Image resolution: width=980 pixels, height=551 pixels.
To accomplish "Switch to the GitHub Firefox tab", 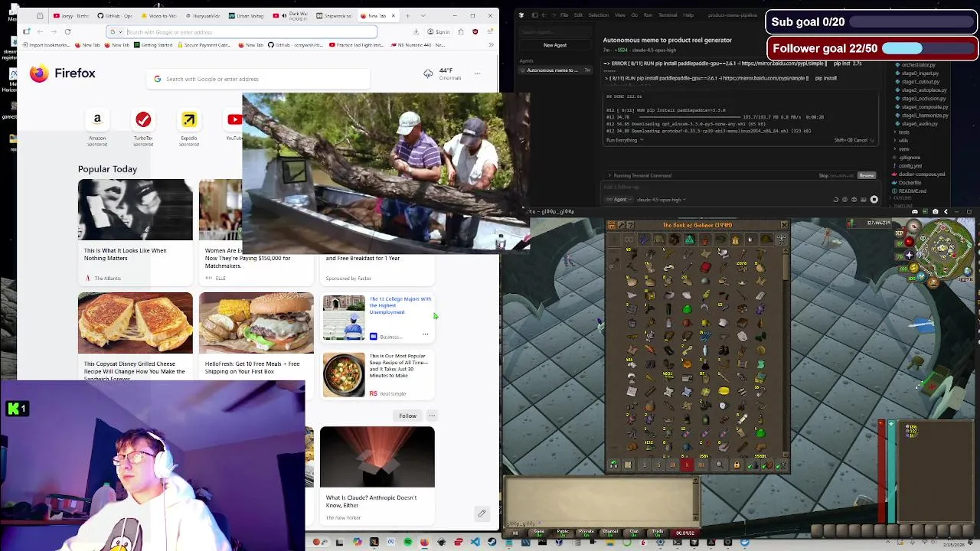I will click(115, 15).
